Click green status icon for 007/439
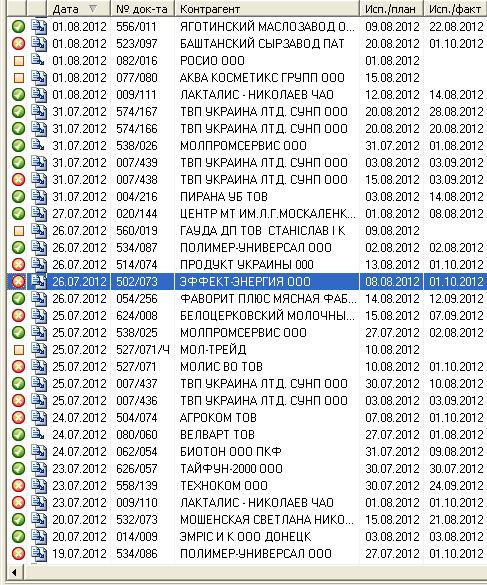Viewport: 487px width, 585px height. point(18,163)
